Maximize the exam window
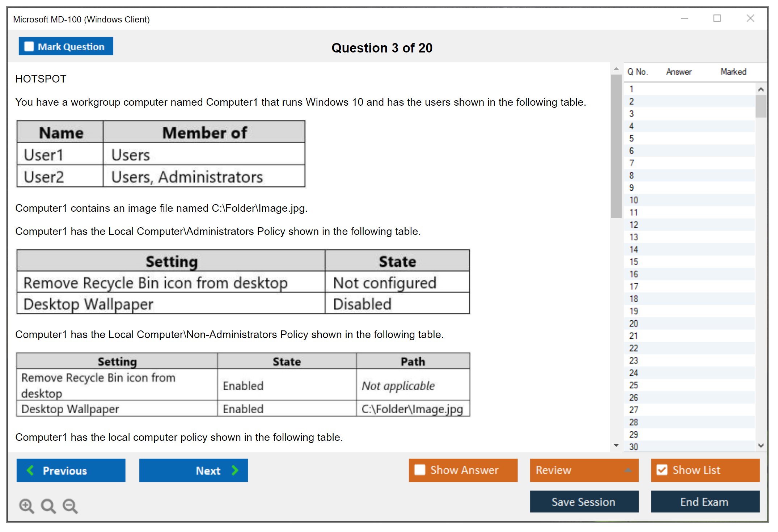Screen dimensions: 778x532 (717, 18)
